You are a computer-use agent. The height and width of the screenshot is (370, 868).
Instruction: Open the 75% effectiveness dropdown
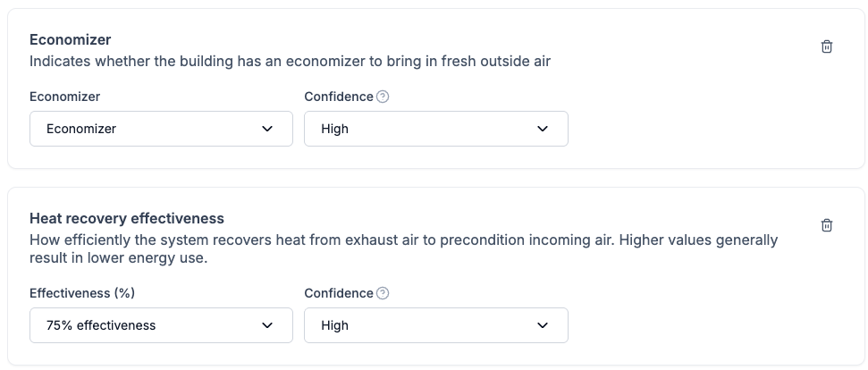pyautogui.click(x=161, y=325)
